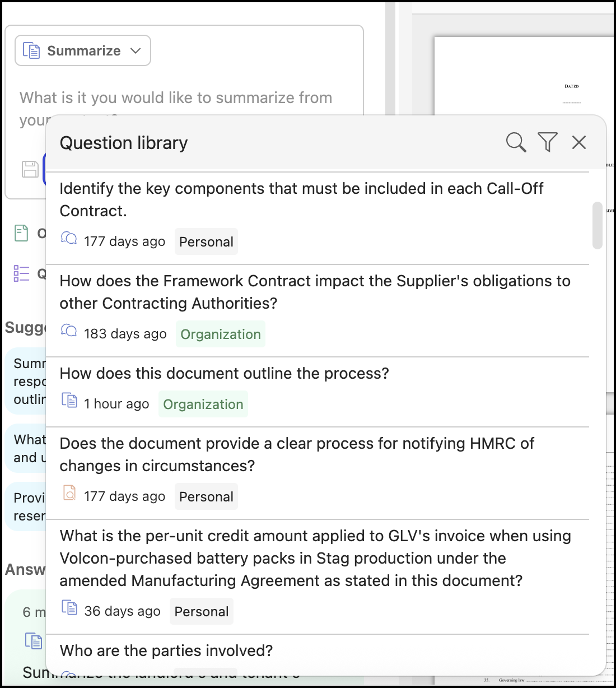Viewport: 616px width, 688px height.
Task: Click the checklist icon in left sidebar
Action: click(x=21, y=273)
